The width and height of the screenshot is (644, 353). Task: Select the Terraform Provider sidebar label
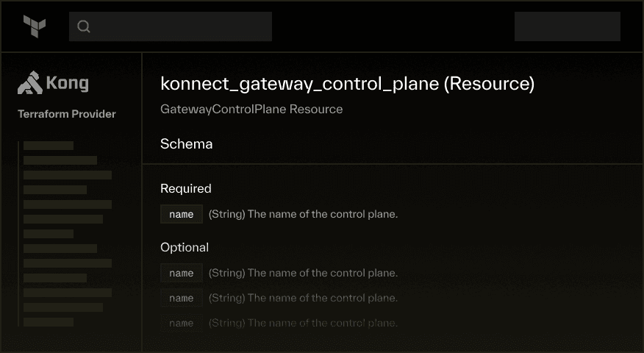coord(67,114)
